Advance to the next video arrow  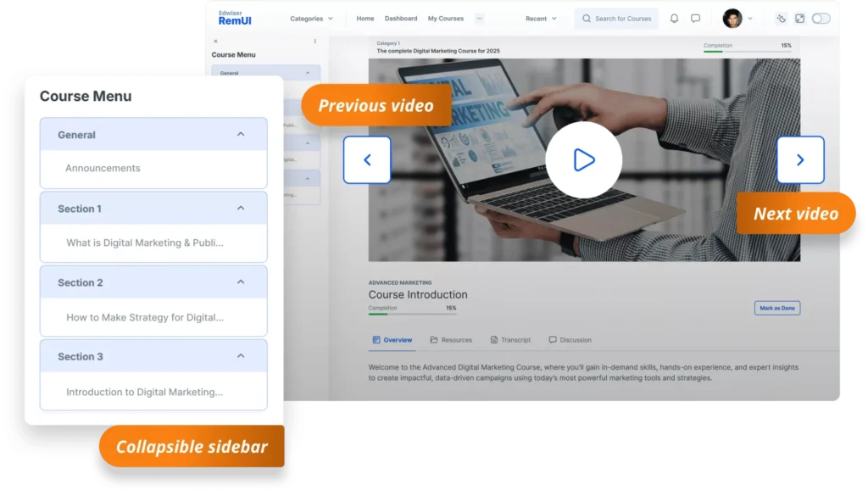(x=800, y=159)
